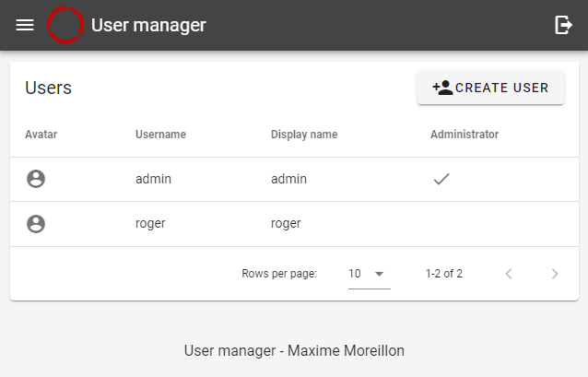The height and width of the screenshot is (377, 588).
Task: Click the admin user avatar icon
Action: pos(36,179)
